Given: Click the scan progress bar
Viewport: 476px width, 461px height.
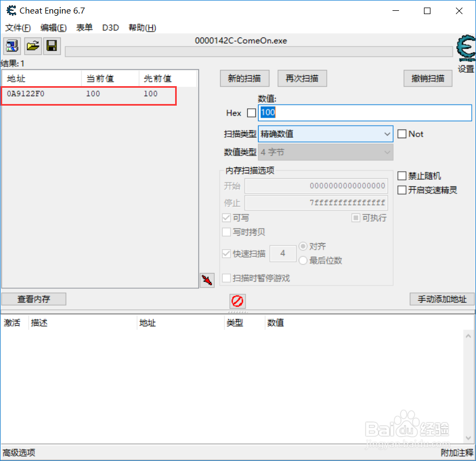Looking at the screenshot, I should click(x=259, y=51).
